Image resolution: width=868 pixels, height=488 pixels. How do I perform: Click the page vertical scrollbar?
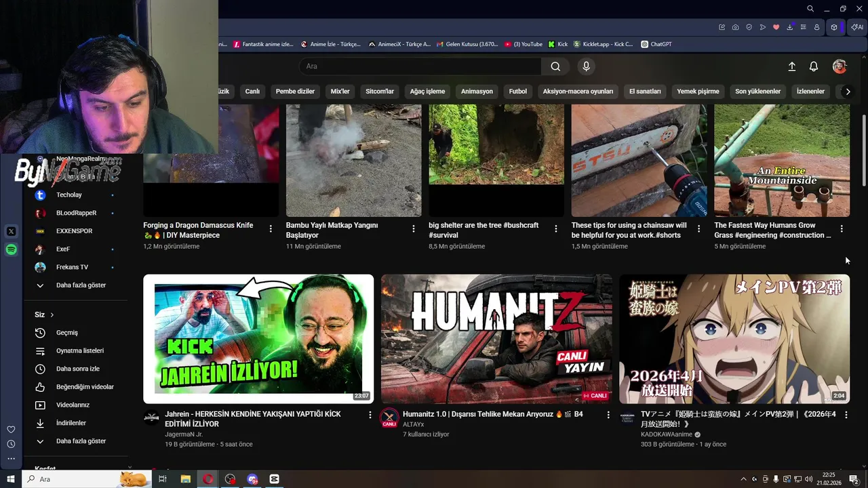pyautogui.click(x=863, y=149)
